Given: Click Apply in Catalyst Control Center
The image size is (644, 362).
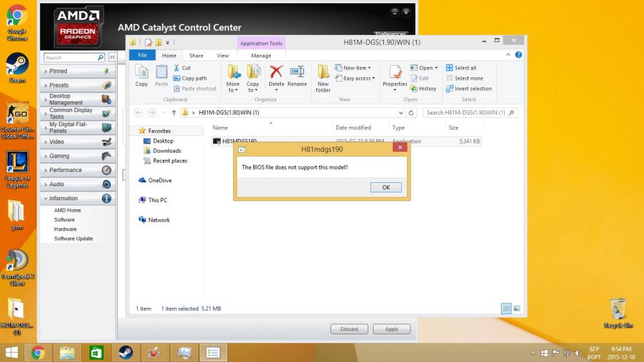Looking at the screenshot, I should (392, 329).
